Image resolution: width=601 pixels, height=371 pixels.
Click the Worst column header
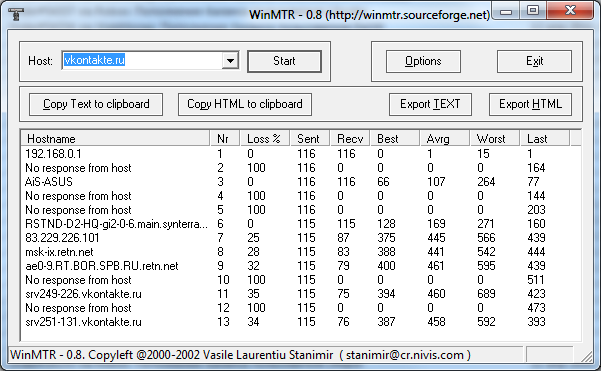pos(495,138)
